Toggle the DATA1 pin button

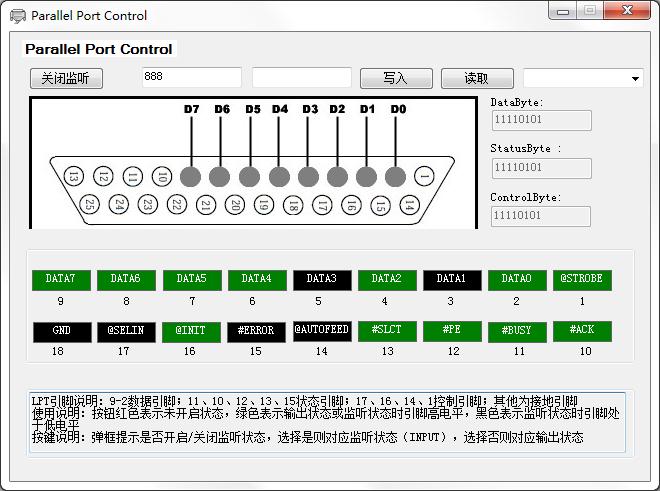pos(452,280)
